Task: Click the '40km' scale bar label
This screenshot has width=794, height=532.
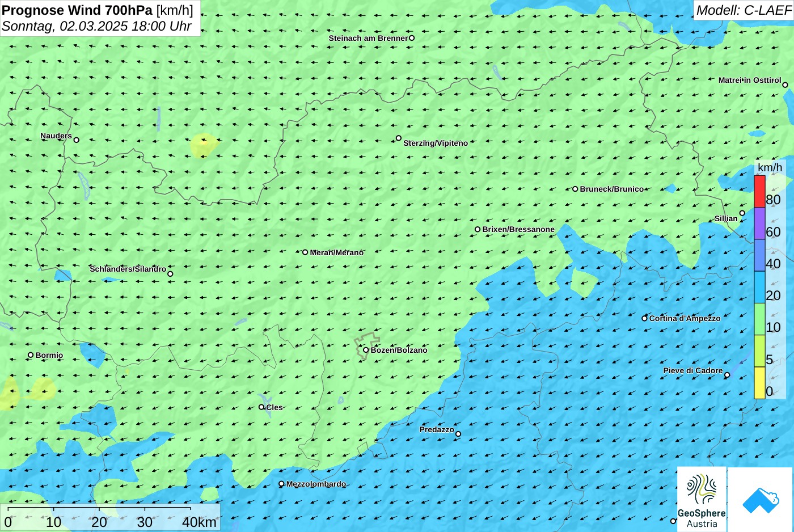Action: pos(199,522)
